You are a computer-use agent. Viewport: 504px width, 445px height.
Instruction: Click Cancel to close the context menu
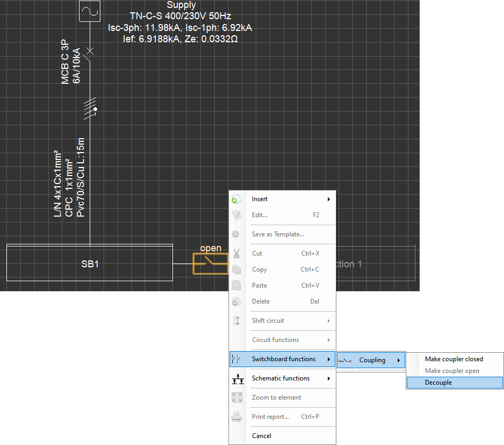click(282, 436)
